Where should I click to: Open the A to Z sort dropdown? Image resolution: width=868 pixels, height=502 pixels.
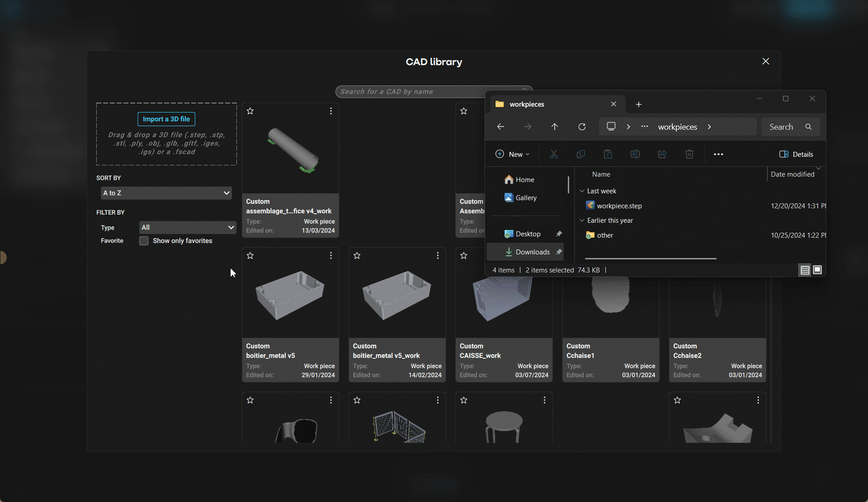pos(166,193)
